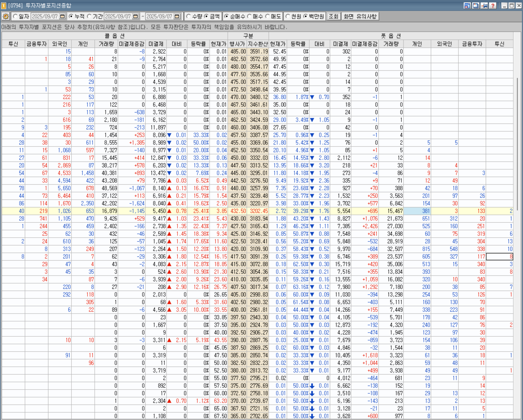The width and height of the screenshot is (523, 420).
Task: Click the 조회 search button
Action: (333, 17)
